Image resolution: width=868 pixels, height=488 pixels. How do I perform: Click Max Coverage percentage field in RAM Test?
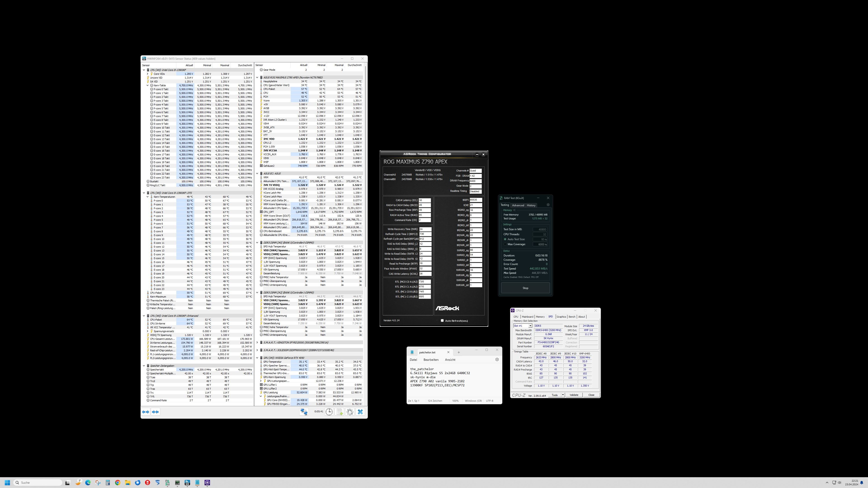point(540,244)
